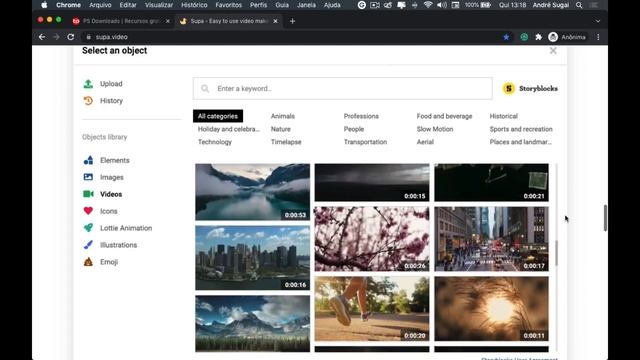Click the Wi-Fi status icon
This screenshot has width=640, height=360.
(x=428, y=5)
